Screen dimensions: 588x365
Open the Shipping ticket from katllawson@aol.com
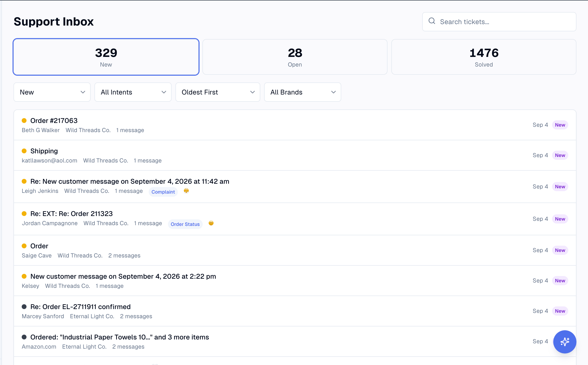click(295, 155)
